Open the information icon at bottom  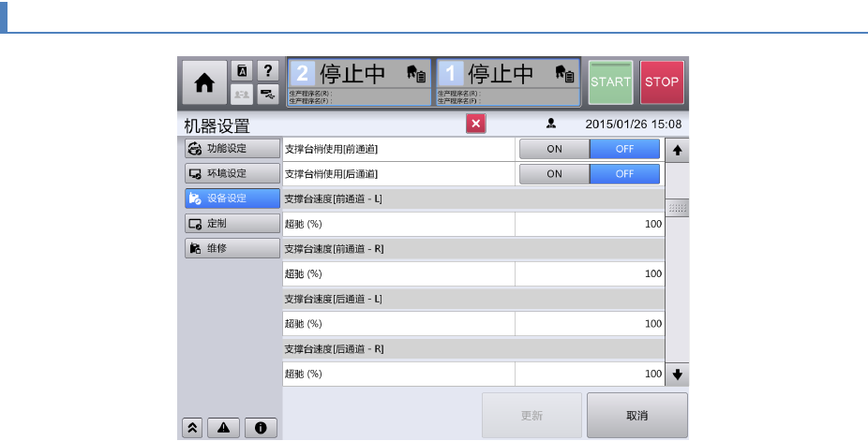(261, 428)
